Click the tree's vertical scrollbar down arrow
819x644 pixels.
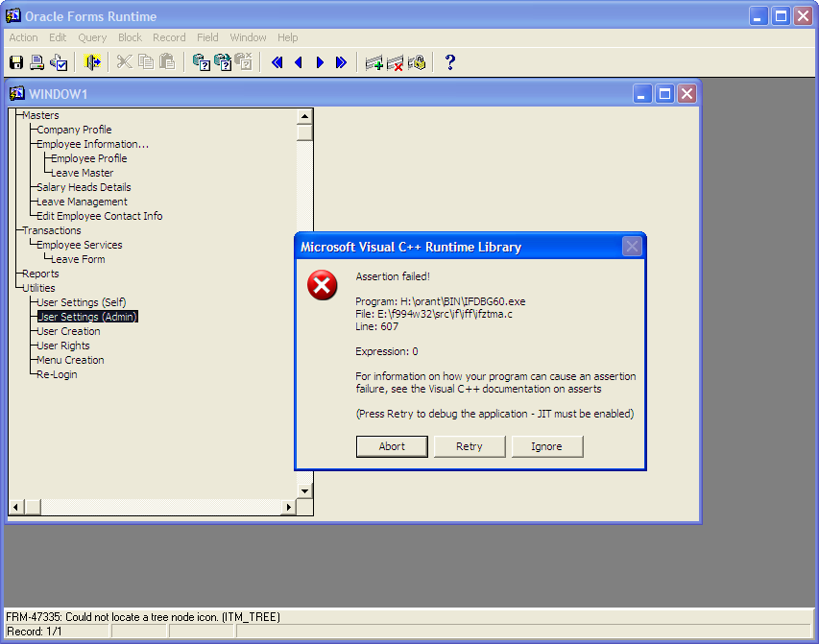(304, 490)
